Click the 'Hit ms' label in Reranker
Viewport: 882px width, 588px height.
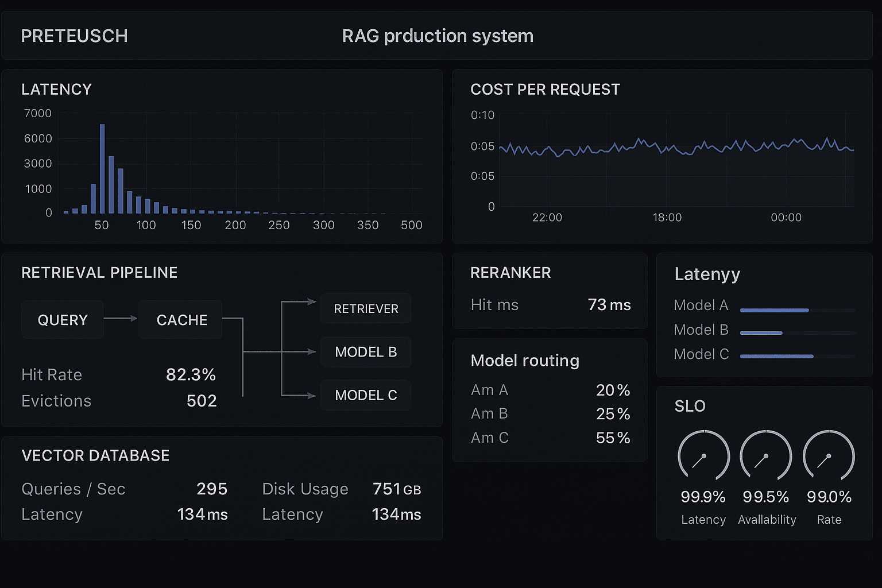click(x=494, y=305)
